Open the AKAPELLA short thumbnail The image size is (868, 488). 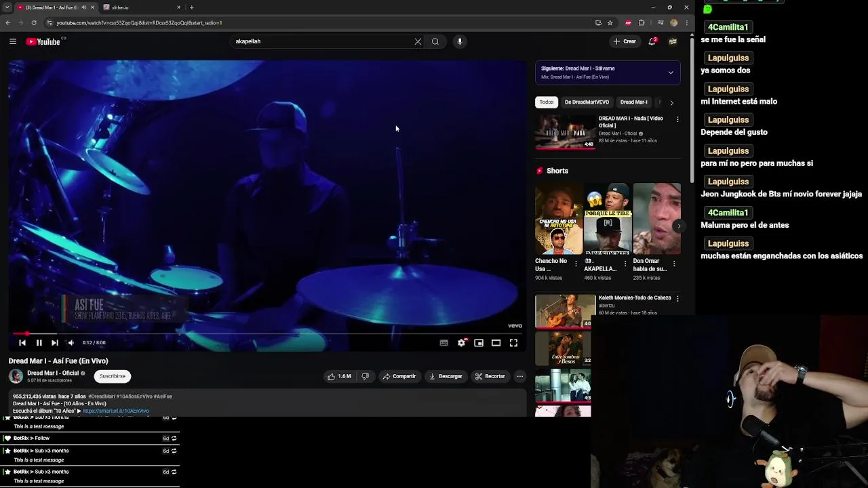(x=608, y=218)
